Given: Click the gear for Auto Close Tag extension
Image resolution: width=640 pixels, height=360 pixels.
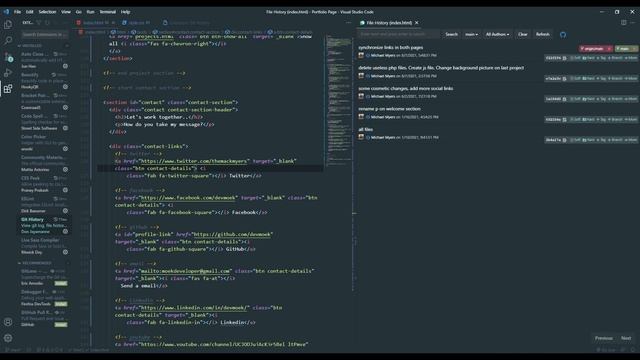Looking at the screenshot, I should (65, 66).
